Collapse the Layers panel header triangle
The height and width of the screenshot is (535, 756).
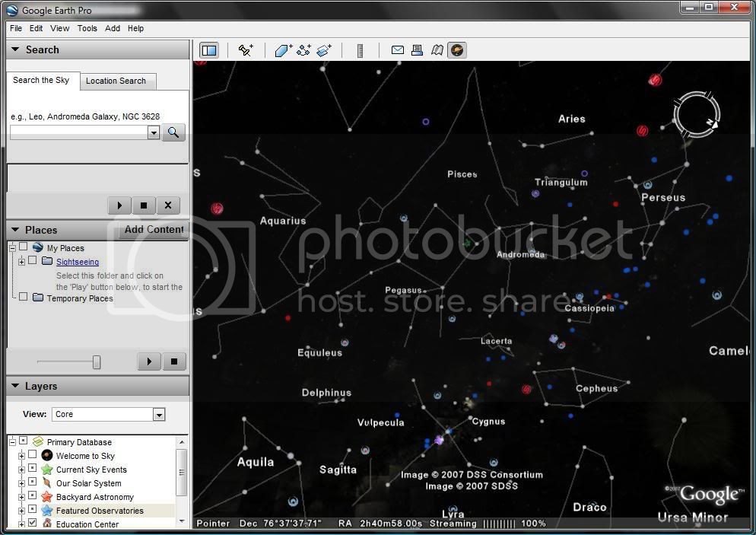point(15,386)
